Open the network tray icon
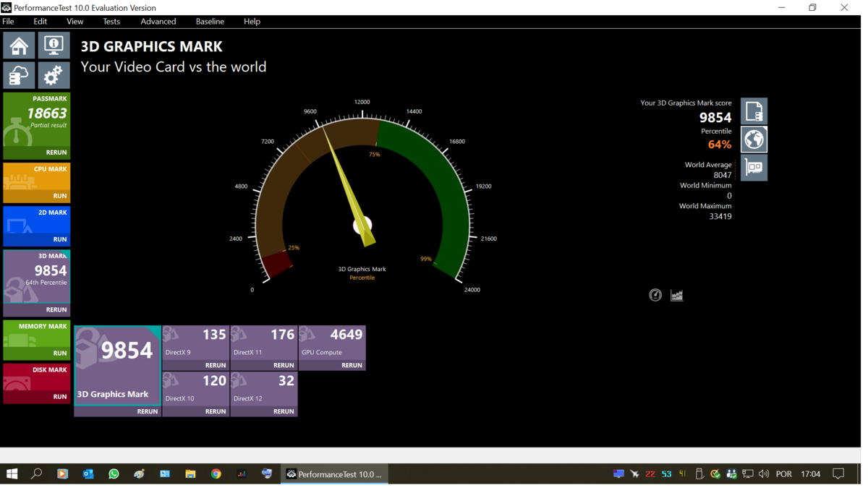 [x=747, y=474]
